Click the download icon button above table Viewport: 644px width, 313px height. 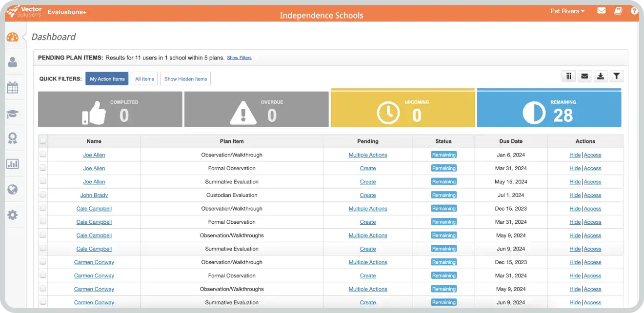(x=601, y=76)
